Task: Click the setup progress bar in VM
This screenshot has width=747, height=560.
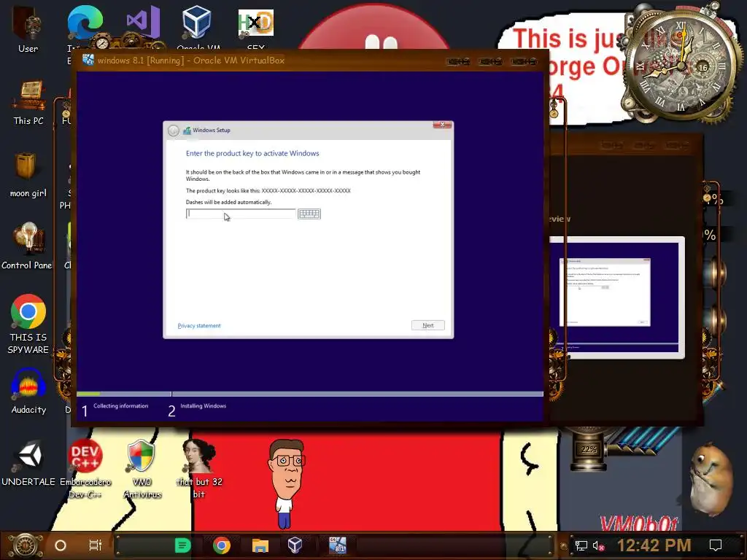Action: click(x=309, y=394)
